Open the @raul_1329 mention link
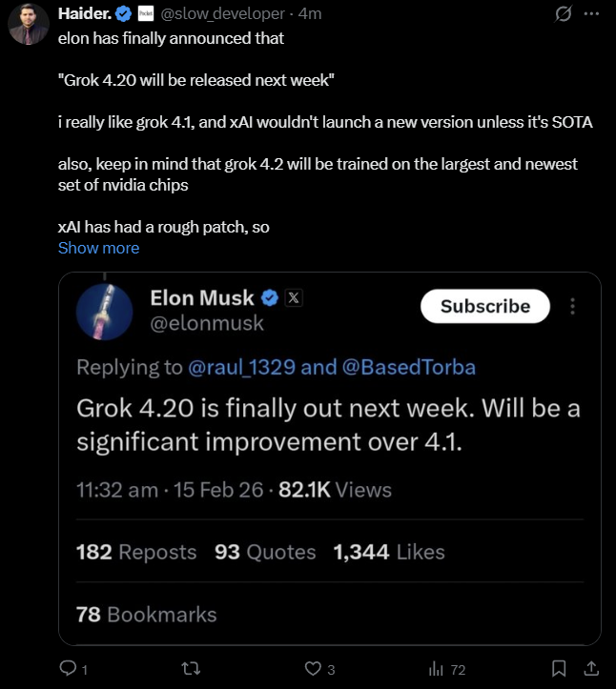Viewport: 616px width, 689px height. [x=242, y=368]
